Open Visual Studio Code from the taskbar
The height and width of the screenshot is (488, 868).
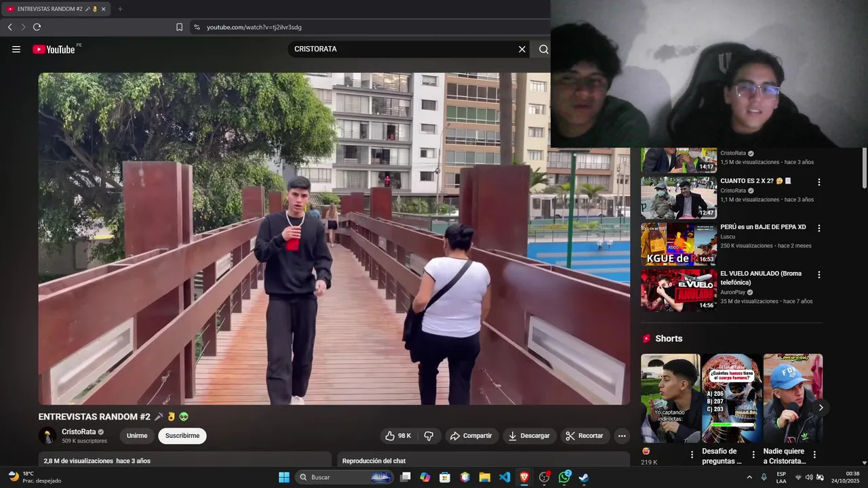coord(505,477)
